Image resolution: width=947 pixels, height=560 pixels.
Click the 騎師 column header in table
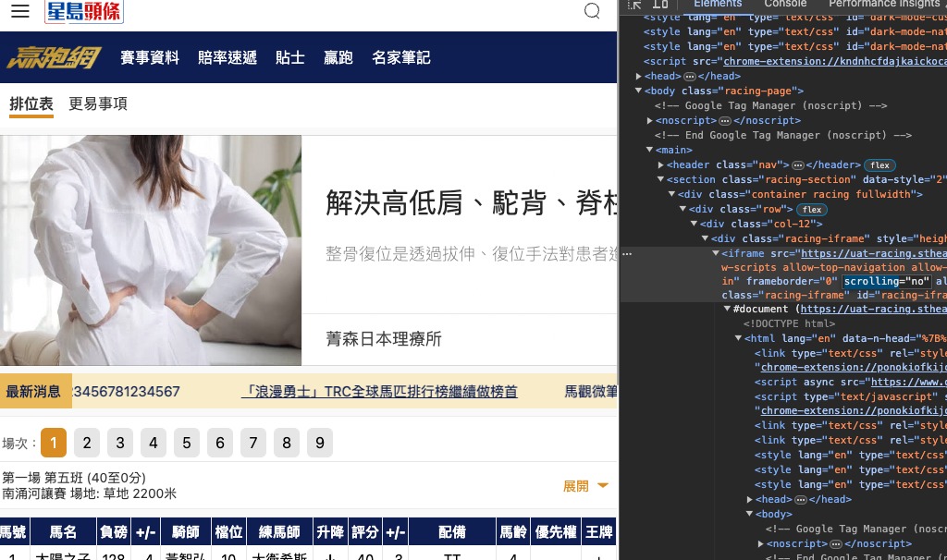tap(186, 532)
